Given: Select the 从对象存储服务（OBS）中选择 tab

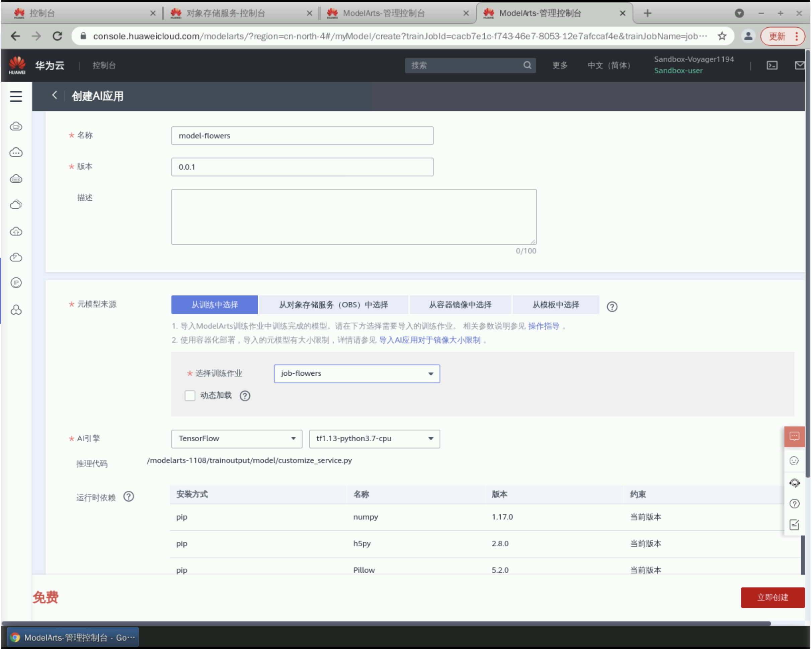Looking at the screenshot, I should (x=333, y=304).
